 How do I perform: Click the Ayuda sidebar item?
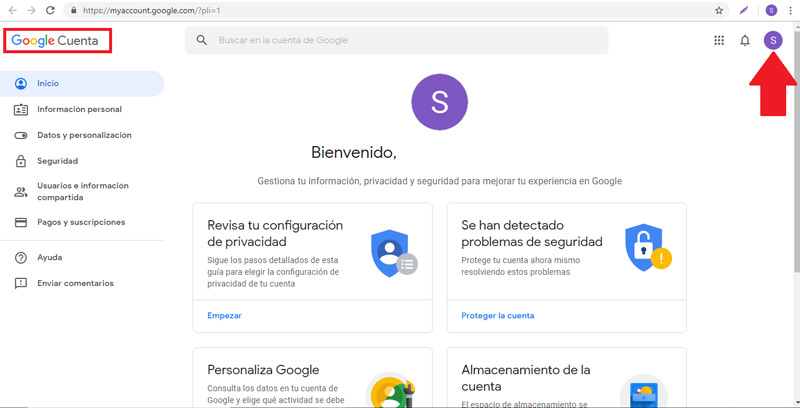click(49, 257)
